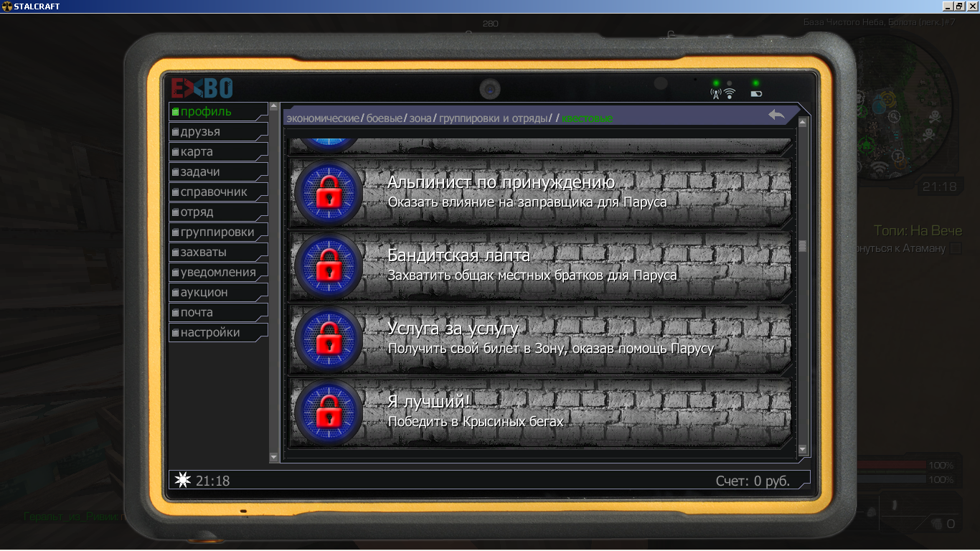Viewport: 980px width, 551px height.
Task: Open the профиль section
Action: click(218, 112)
